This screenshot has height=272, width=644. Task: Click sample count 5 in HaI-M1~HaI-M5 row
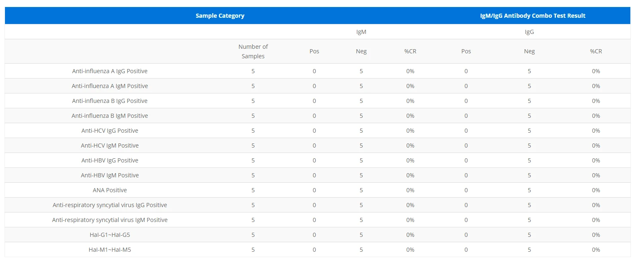(253, 250)
